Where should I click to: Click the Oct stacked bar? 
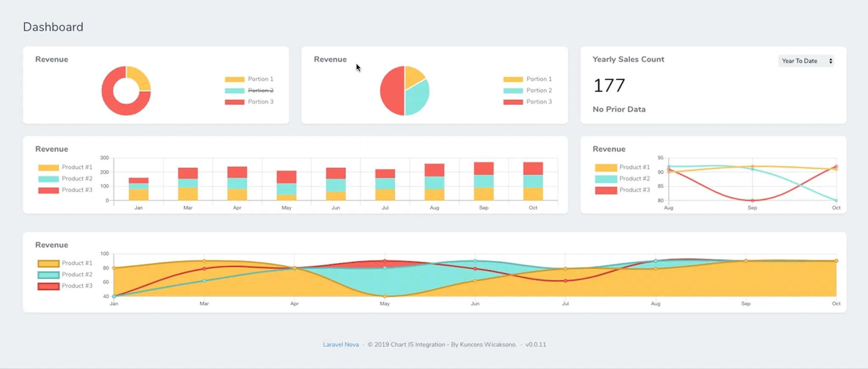pos(533,181)
